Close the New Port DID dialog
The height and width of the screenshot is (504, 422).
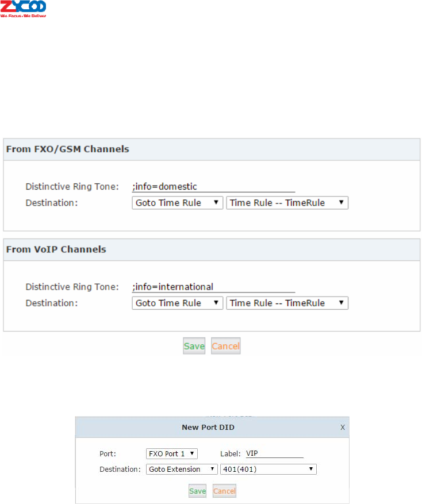343,427
